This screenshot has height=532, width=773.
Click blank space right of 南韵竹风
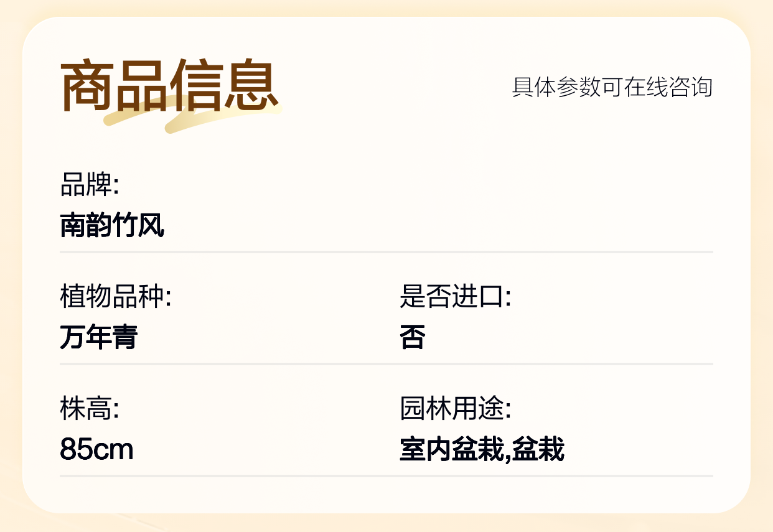(x=436, y=225)
